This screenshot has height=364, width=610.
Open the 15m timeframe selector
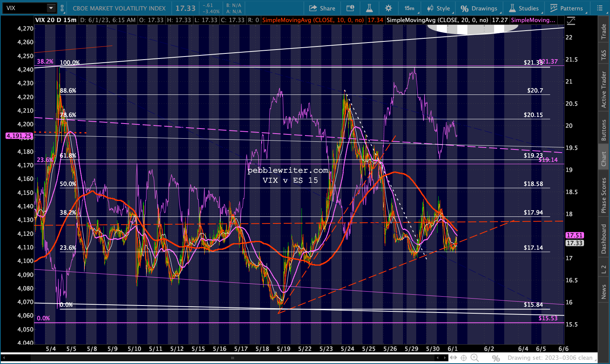[410, 8]
